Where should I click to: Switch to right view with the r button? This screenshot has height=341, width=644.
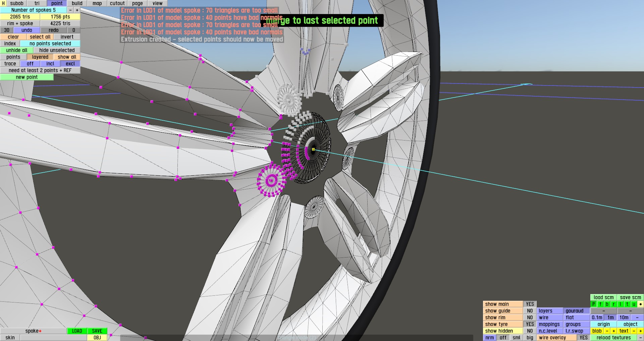(x=614, y=304)
